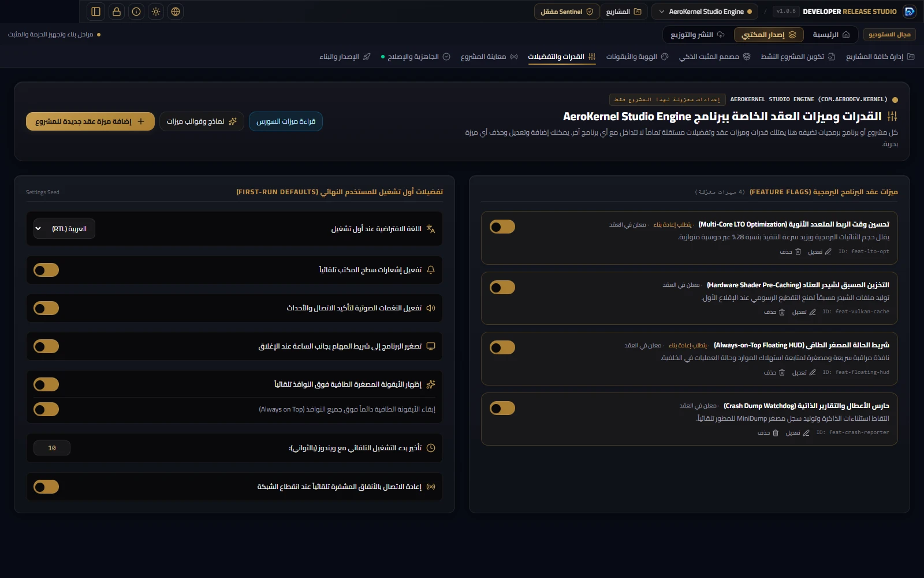Toggle auto-reconnect encrypted tunnels (إعادة الاتصال) switch

coord(46,487)
